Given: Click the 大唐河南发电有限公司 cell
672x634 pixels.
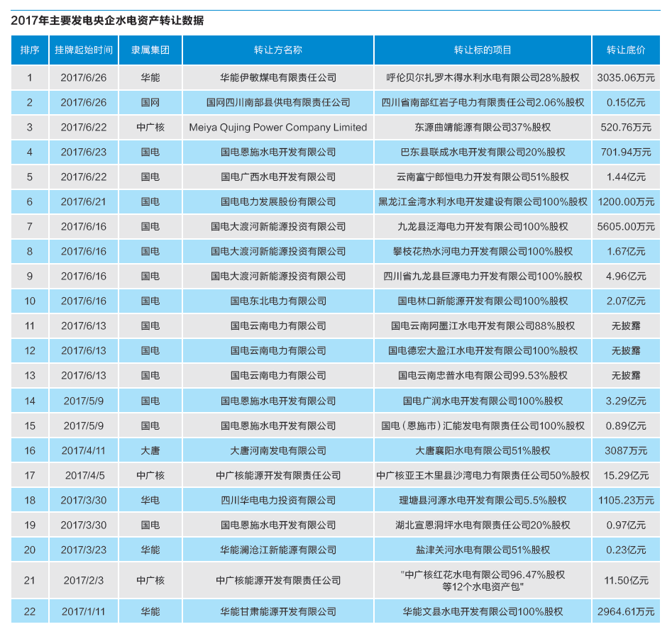Looking at the screenshot, I should 278,450.
